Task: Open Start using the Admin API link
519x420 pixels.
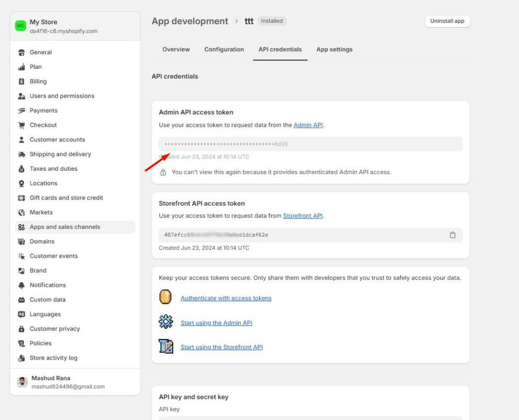Action: (x=216, y=323)
